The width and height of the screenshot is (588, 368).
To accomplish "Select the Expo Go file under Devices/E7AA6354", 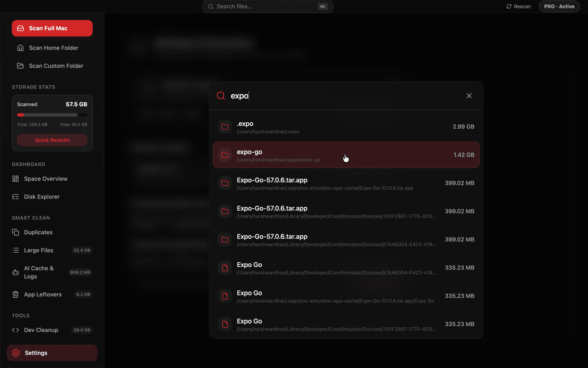I will 249,265.
